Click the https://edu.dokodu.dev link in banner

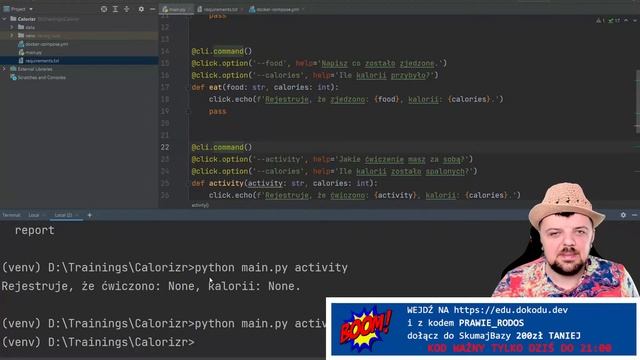tap(511, 310)
